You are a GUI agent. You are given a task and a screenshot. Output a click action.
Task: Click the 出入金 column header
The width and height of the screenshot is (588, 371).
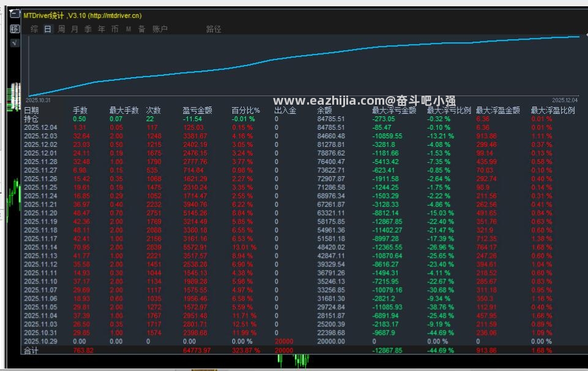tap(285, 110)
